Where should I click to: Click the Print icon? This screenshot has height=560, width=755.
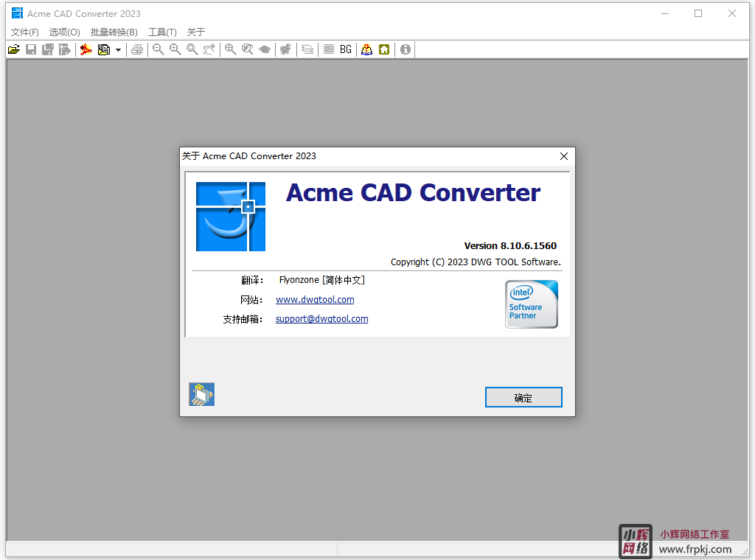pyautogui.click(x=137, y=49)
